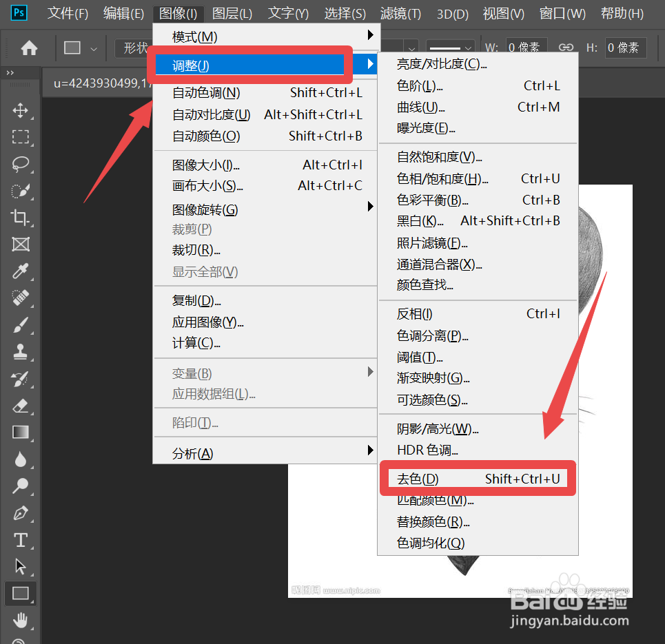Viewport: 665px width, 644px height.
Task: Select the Eyedropper tool
Action: click(x=21, y=271)
